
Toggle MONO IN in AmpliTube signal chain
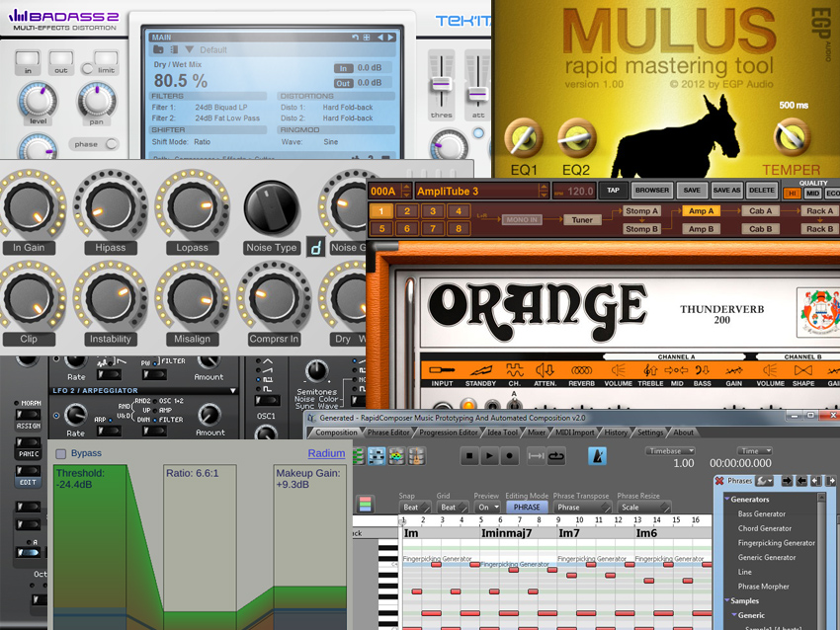[522, 219]
